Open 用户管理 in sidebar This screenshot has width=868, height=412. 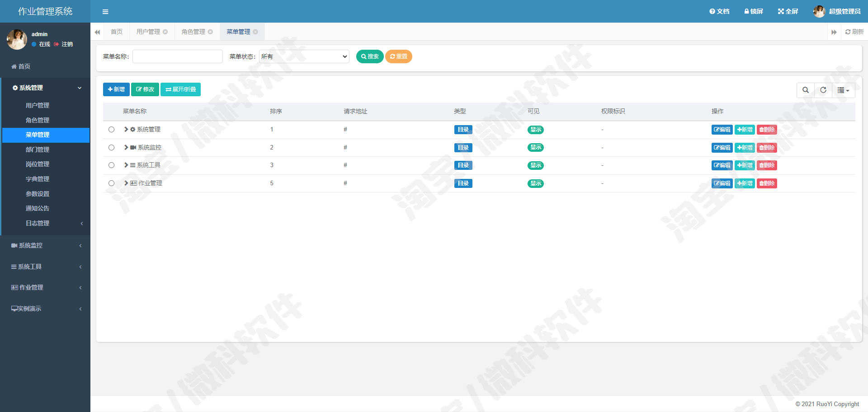coord(38,105)
